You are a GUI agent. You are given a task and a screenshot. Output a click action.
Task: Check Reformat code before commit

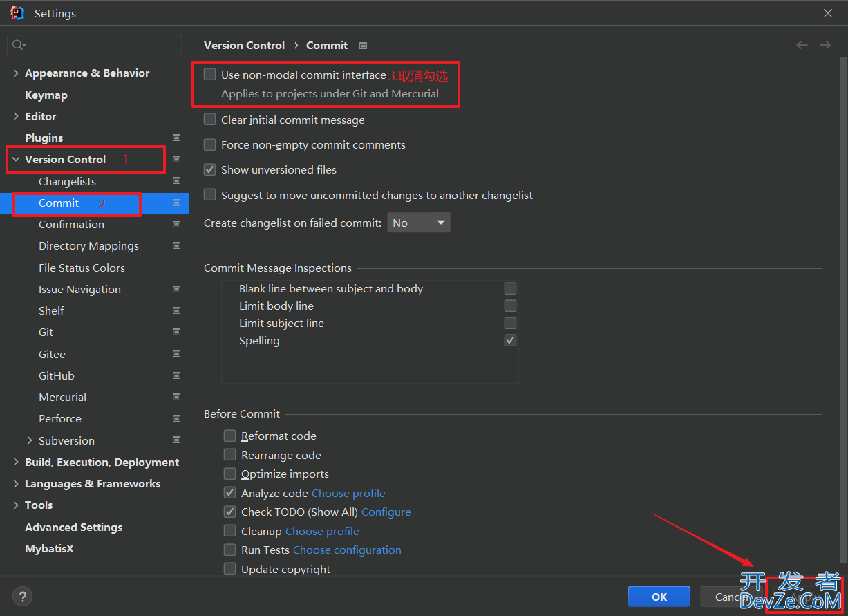coord(229,436)
